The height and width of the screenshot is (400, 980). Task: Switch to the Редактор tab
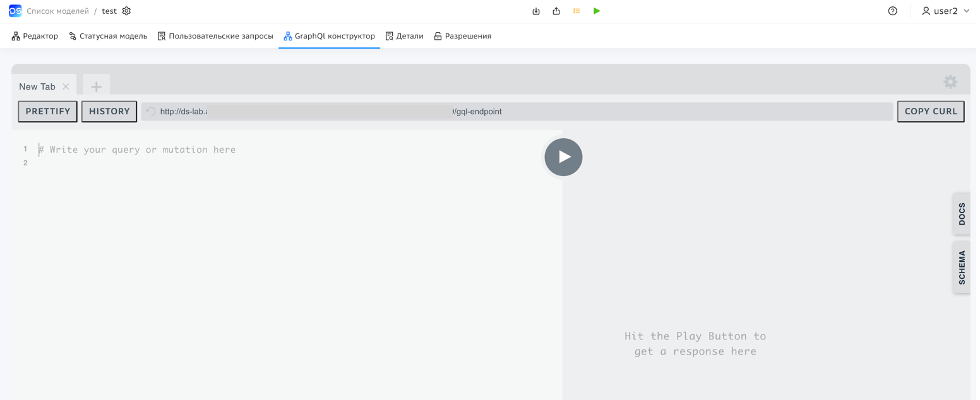[x=35, y=36]
